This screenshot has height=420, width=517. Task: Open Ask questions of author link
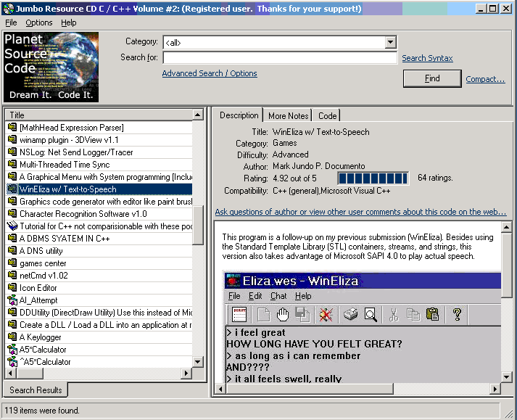pos(360,212)
